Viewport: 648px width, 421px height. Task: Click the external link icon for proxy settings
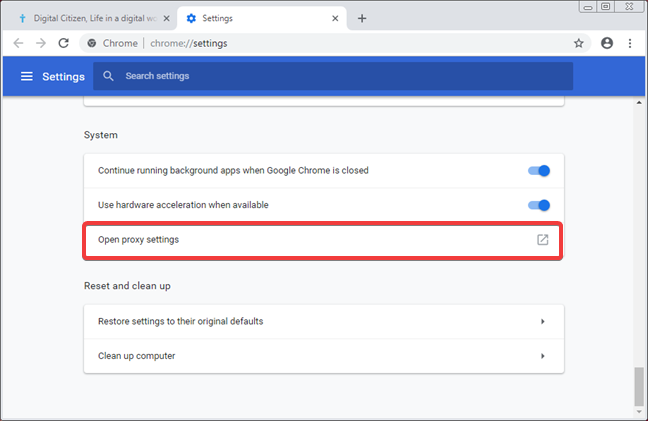coord(543,240)
